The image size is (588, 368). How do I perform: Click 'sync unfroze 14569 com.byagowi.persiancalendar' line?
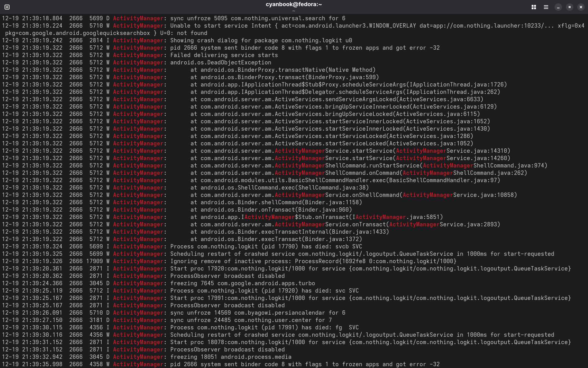coord(258,313)
